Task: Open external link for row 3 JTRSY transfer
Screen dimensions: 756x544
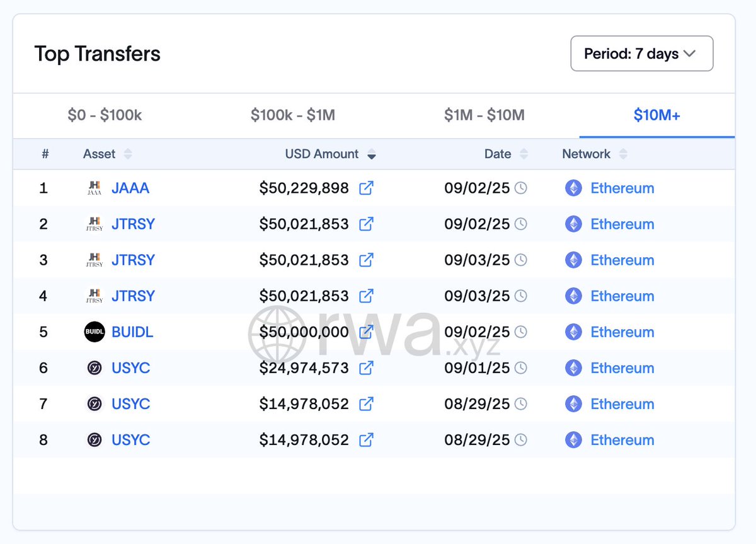Action: tap(366, 260)
